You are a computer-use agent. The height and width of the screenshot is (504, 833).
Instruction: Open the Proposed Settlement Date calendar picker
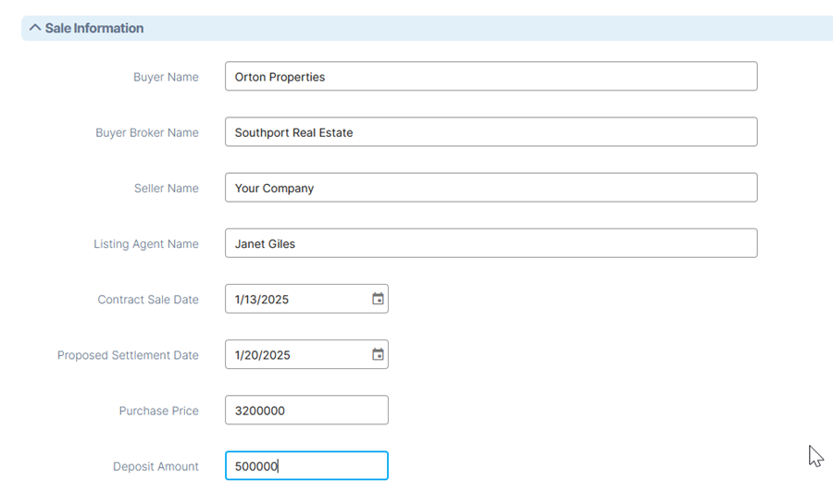pyautogui.click(x=378, y=354)
